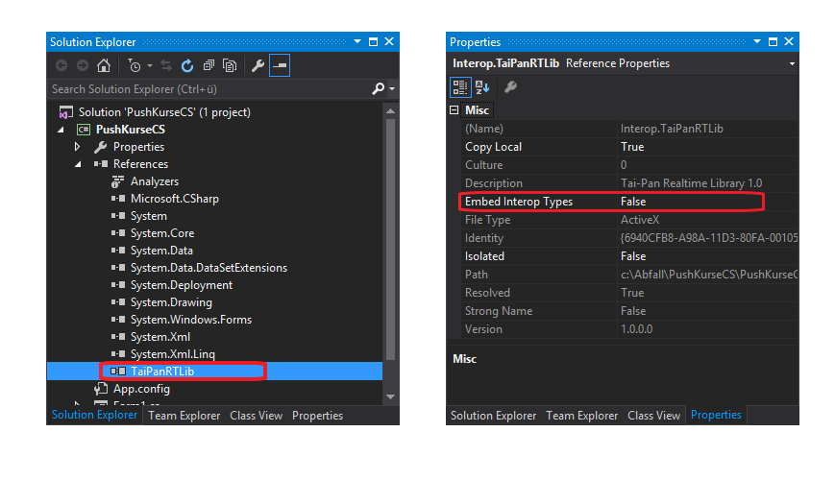This screenshot has width=835, height=504.
Task: Select System.Deployment reference
Action: point(182,285)
